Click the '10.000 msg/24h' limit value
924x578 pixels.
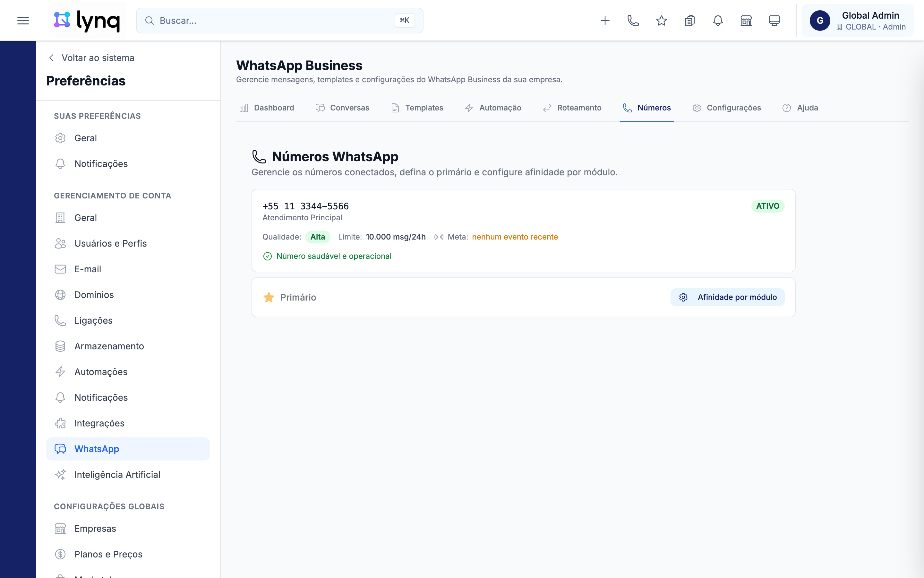pyautogui.click(x=396, y=237)
